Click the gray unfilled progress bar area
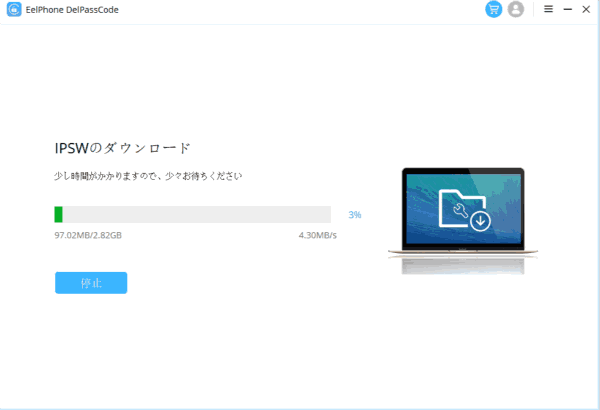 197,214
